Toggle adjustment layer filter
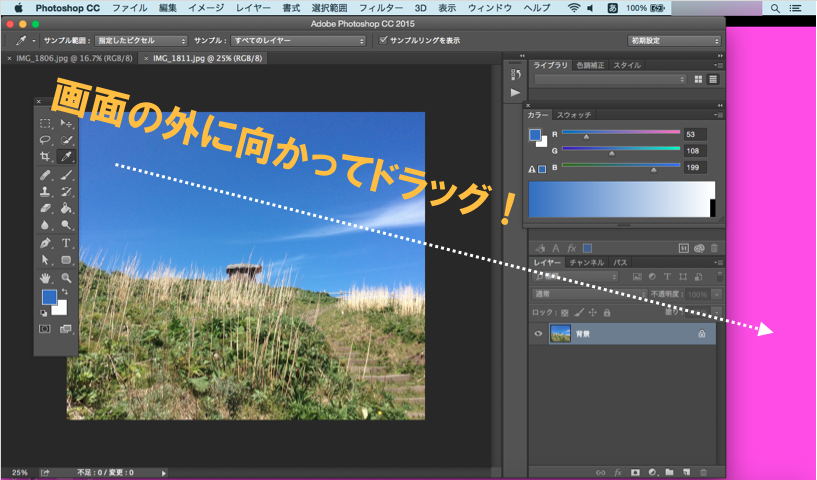 pos(652,277)
